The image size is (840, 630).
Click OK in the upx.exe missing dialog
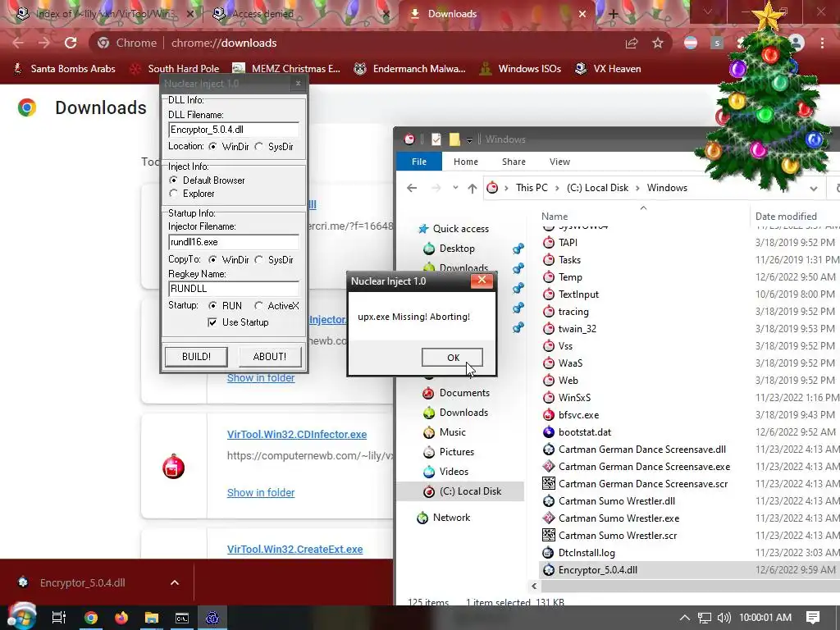click(x=452, y=358)
